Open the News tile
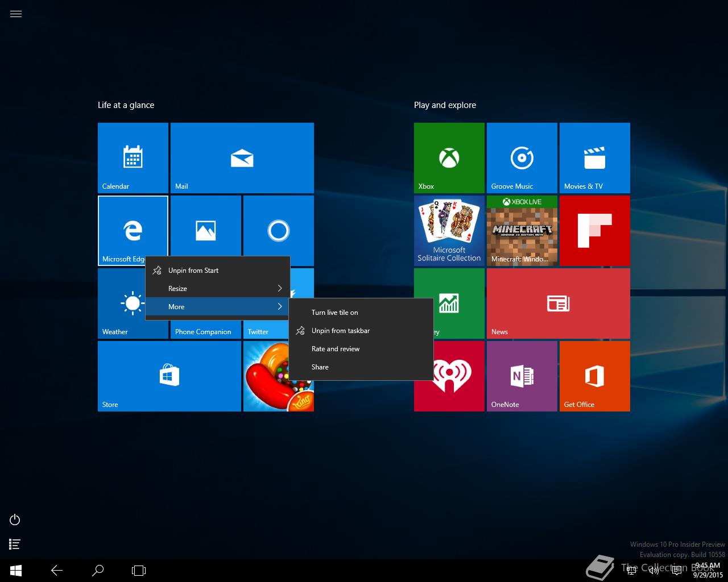The image size is (728, 582). (x=559, y=304)
